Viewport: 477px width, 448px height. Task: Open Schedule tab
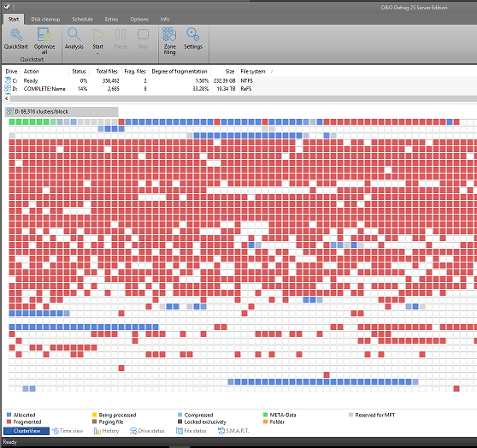point(82,19)
